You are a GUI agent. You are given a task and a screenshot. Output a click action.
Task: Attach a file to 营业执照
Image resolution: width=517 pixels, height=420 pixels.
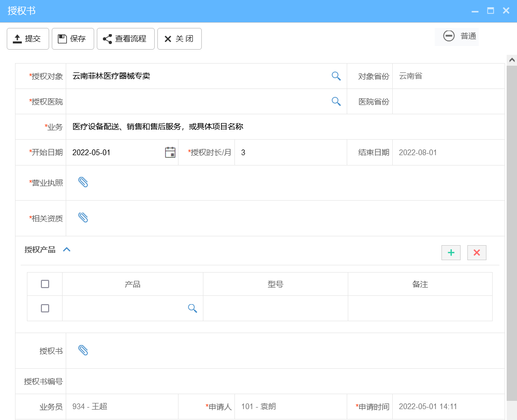[83, 182]
